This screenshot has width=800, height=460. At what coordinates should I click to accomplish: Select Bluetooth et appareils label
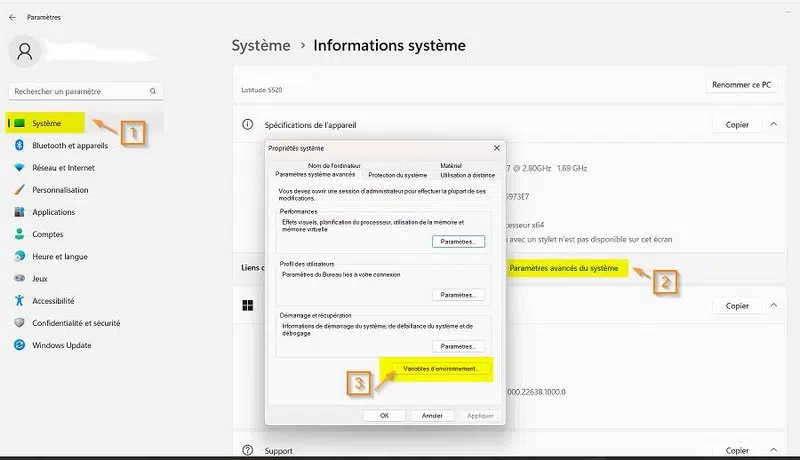click(70, 145)
